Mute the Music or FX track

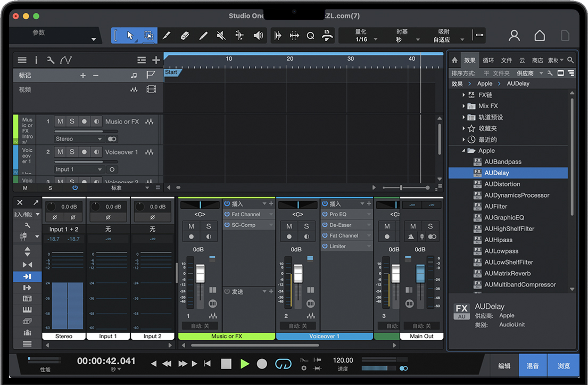[x=60, y=121]
